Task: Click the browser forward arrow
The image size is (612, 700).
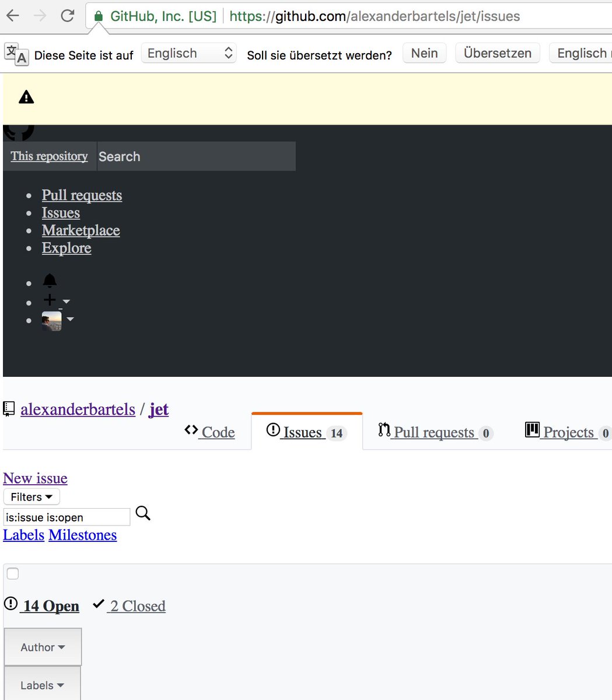Action: pyautogui.click(x=40, y=16)
